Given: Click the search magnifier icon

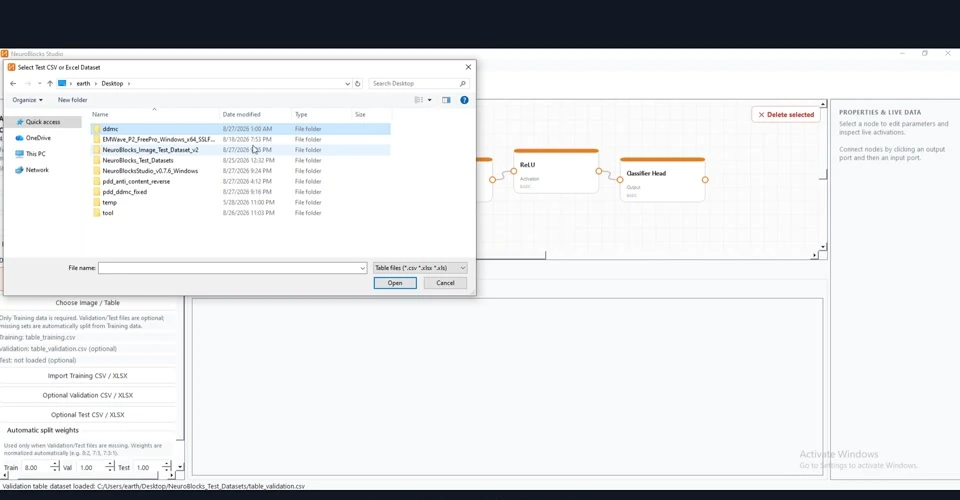Looking at the screenshot, I should 462,83.
